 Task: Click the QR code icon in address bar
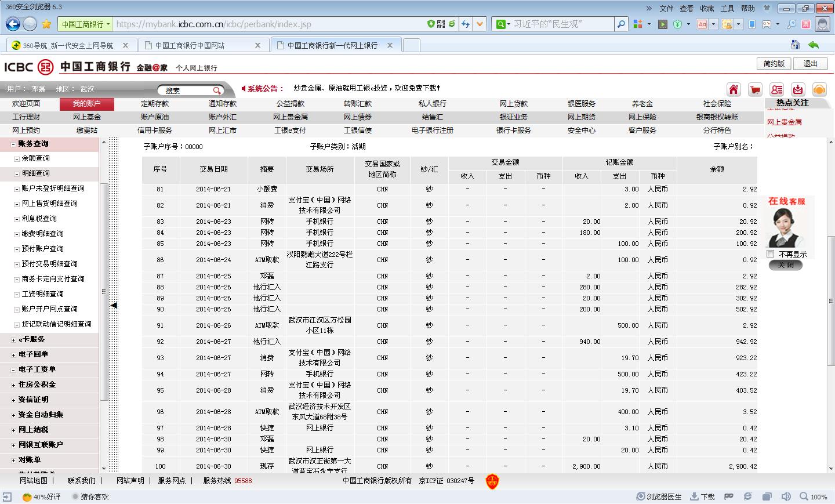tap(441, 24)
